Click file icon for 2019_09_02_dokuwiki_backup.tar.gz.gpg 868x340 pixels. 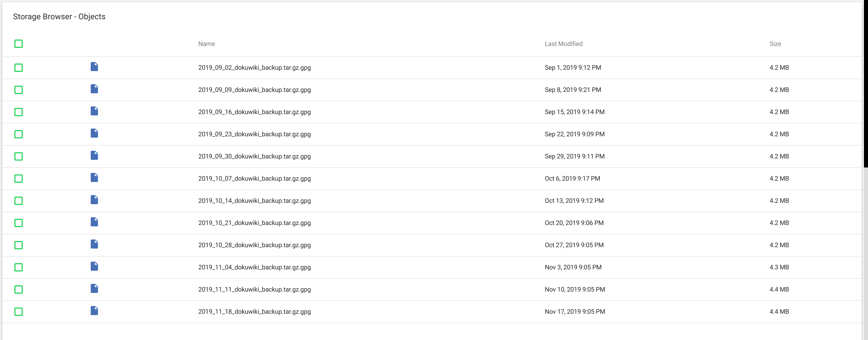[94, 67]
